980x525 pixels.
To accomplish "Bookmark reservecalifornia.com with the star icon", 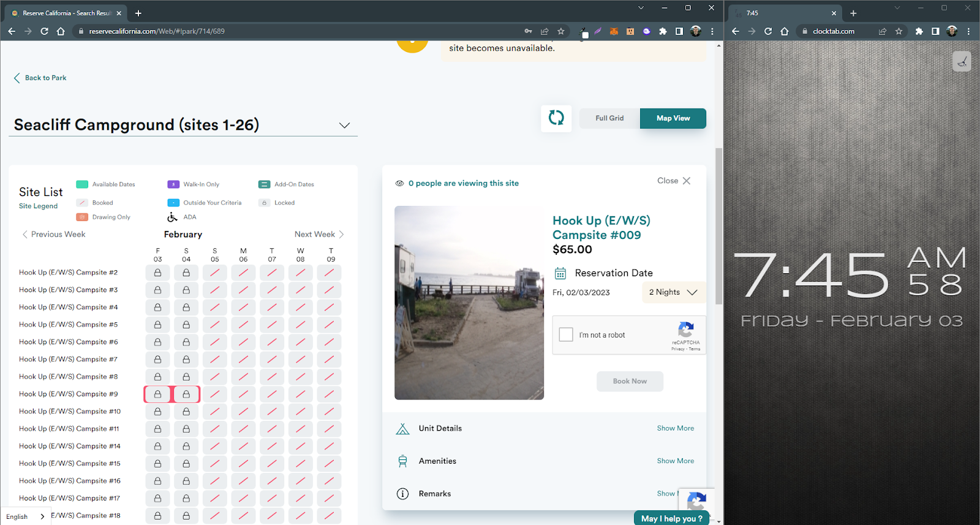I will [x=561, y=31].
